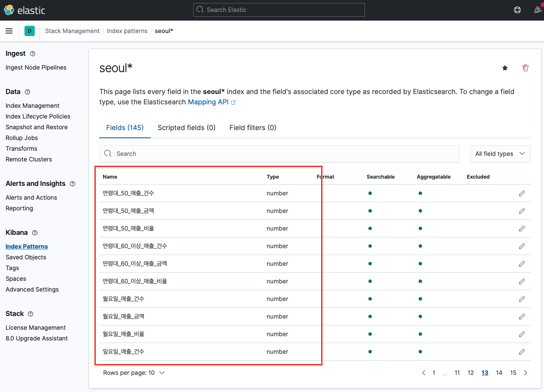Sort by Aggregatable column header

pos(434,177)
